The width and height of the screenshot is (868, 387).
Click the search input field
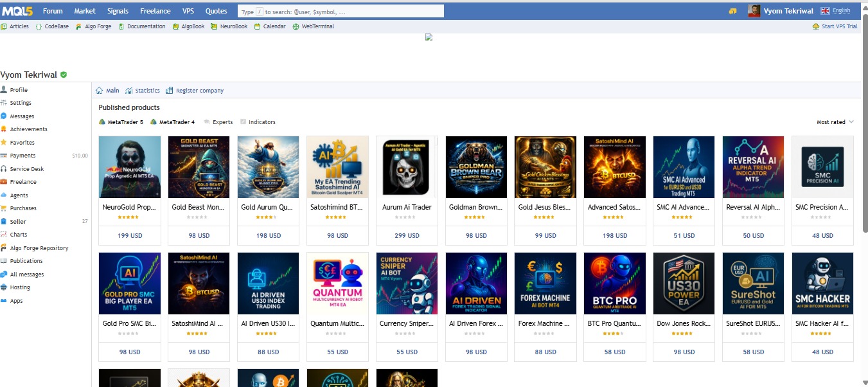(x=341, y=11)
